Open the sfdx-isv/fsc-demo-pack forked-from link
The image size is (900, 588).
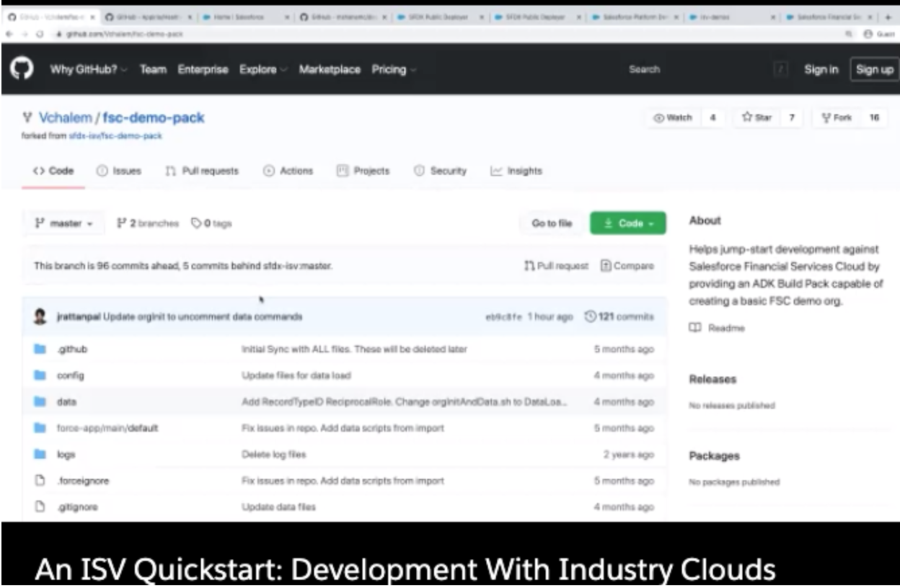115,135
